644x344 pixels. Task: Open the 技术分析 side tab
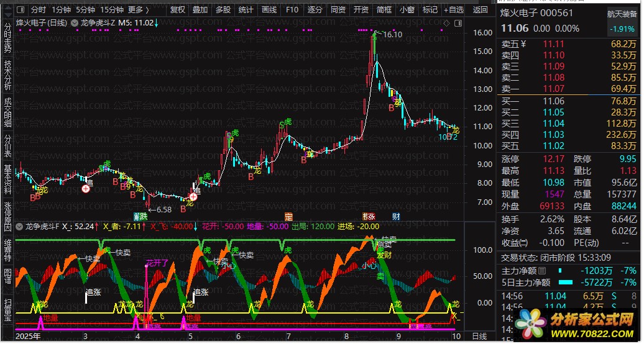[8, 76]
